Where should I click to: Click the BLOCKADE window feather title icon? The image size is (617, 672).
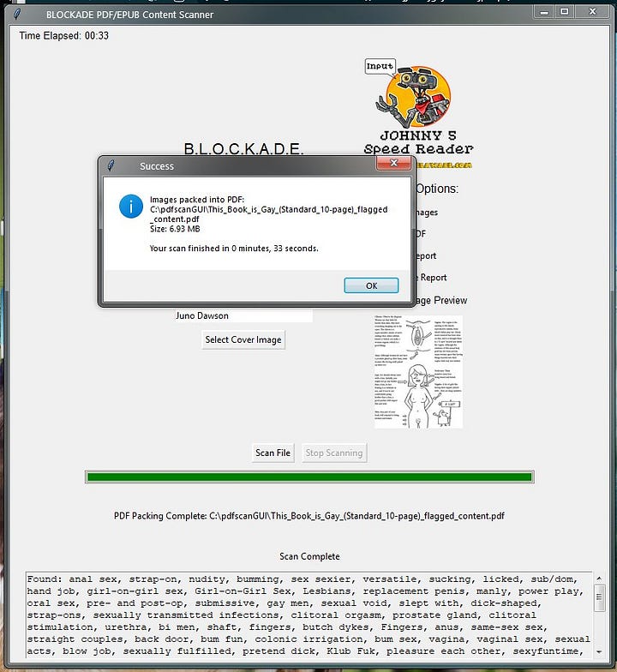click(x=17, y=14)
